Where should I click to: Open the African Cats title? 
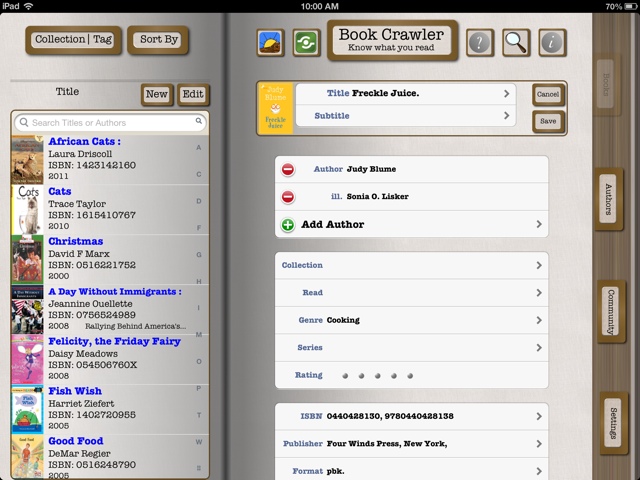84,142
